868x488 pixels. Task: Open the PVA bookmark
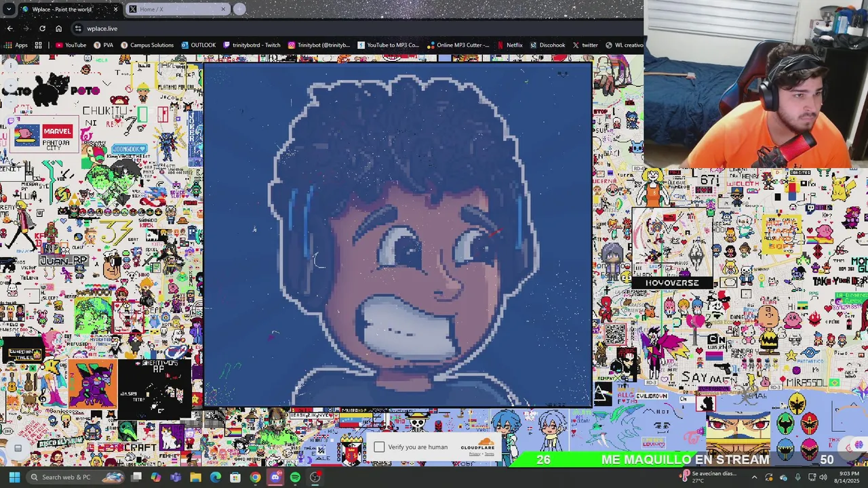point(104,45)
